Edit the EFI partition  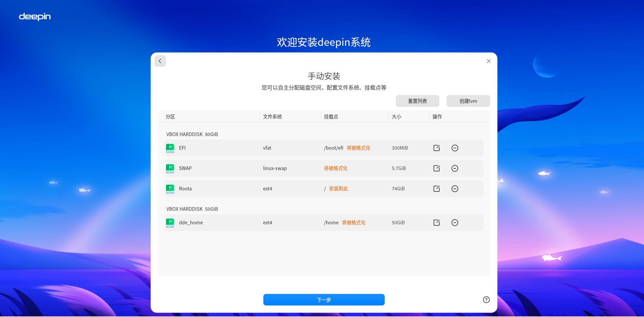(437, 148)
